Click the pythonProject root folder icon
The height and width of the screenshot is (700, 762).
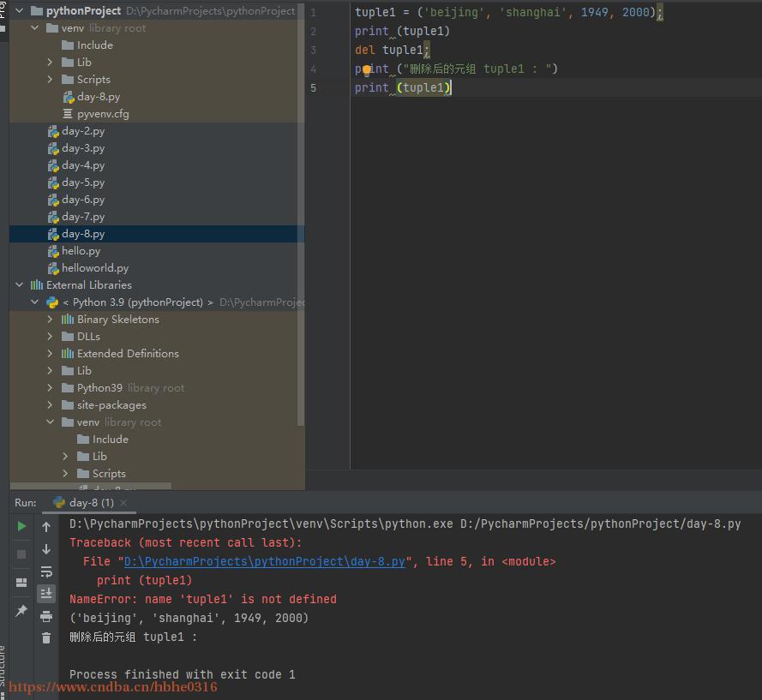[37, 11]
